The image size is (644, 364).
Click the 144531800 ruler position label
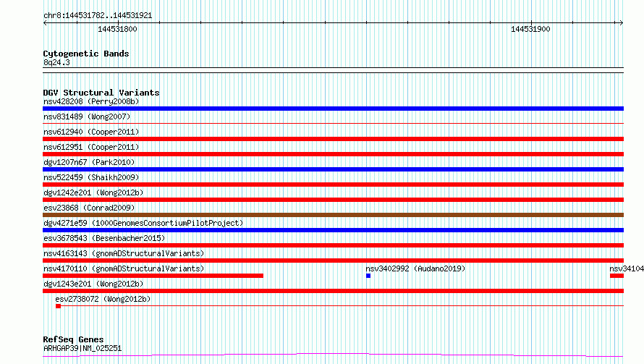(x=117, y=29)
